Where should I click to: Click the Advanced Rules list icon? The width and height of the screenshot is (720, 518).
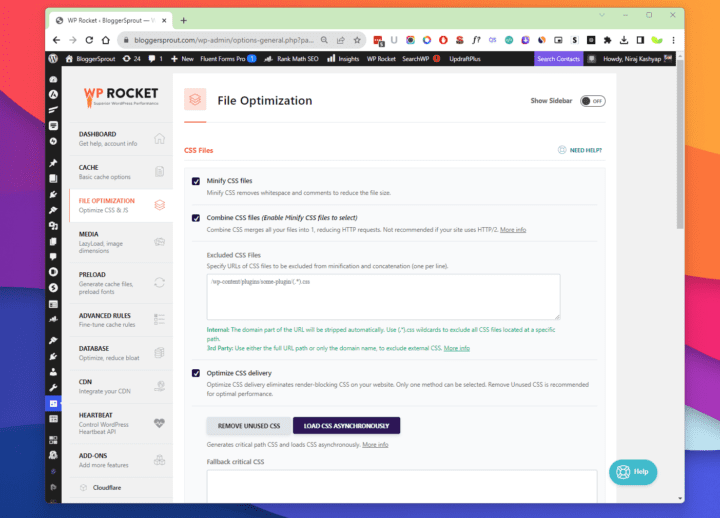tap(159, 320)
